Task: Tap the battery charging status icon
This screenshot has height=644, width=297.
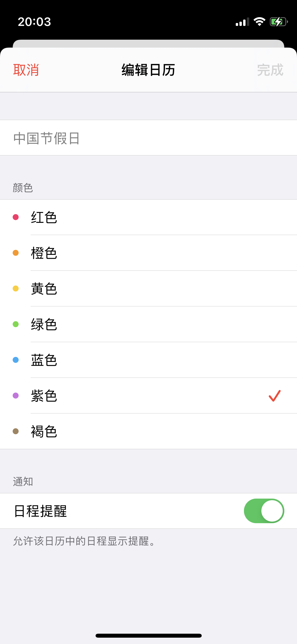Action: 278,22
